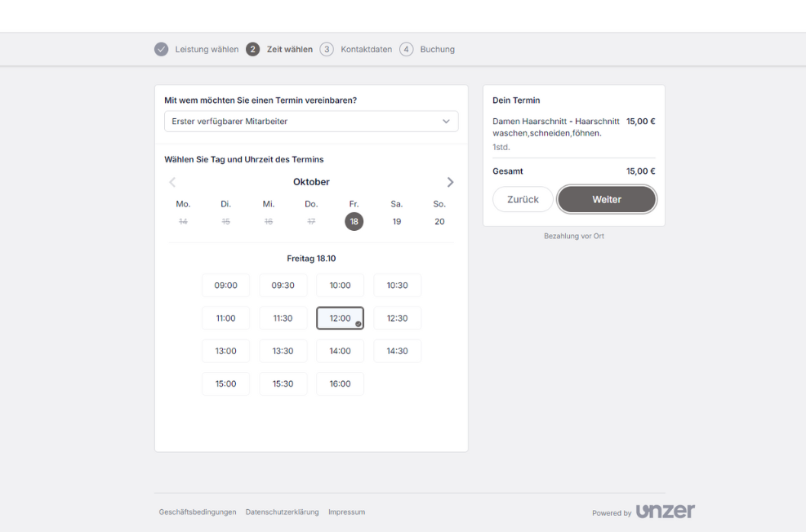Screen dimensions: 806x532
Task: Go to previous month with left chevron
Action: (x=172, y=182)
